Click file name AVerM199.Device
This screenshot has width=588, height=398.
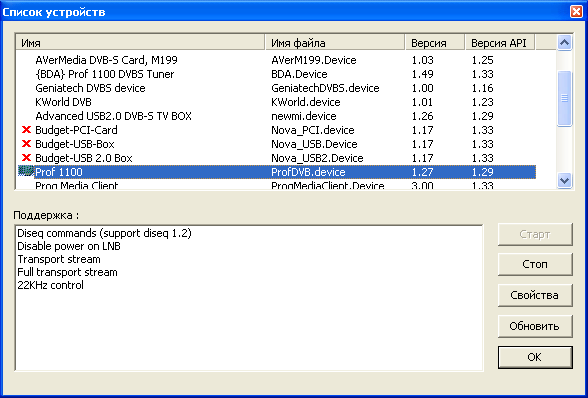314,60
